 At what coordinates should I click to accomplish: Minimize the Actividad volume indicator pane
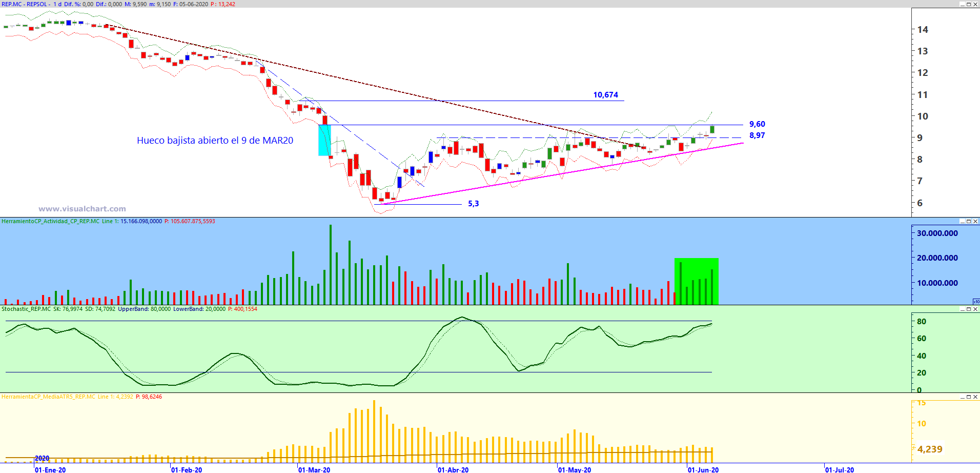click(962, 221)
